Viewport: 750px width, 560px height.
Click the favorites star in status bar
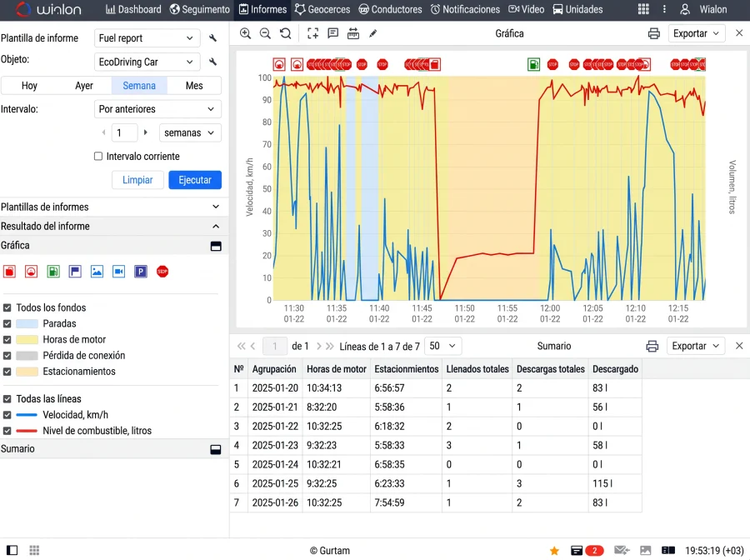(x=554, y=551)
